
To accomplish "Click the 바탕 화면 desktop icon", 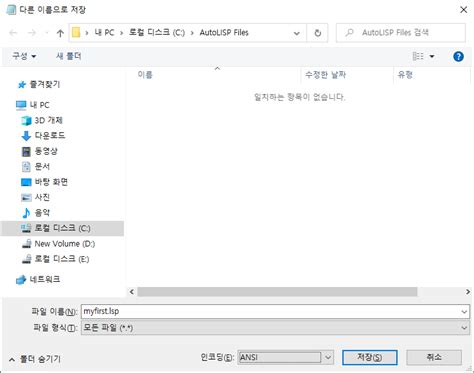I will pos(26,182).
